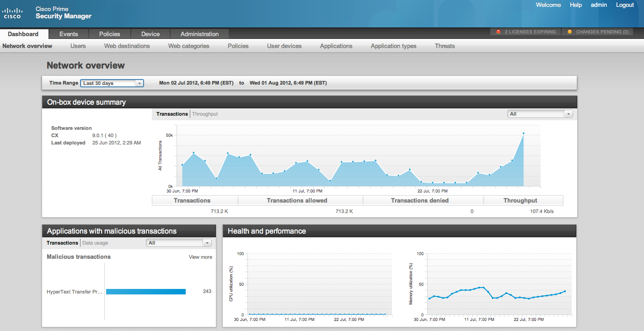644x331 pixels.
Task: Navigate to Web categories submenu
Action: click(x=188, y=46)
